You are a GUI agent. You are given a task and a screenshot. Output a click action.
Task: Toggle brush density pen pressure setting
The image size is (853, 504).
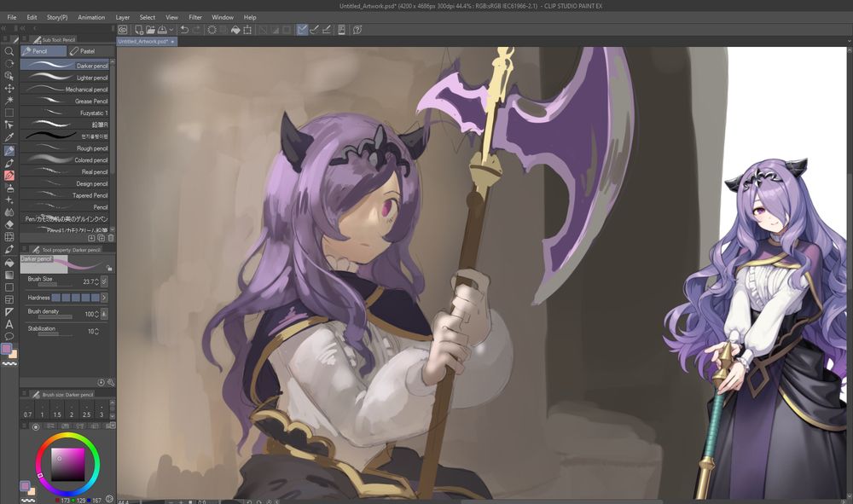tap(104, 314)
